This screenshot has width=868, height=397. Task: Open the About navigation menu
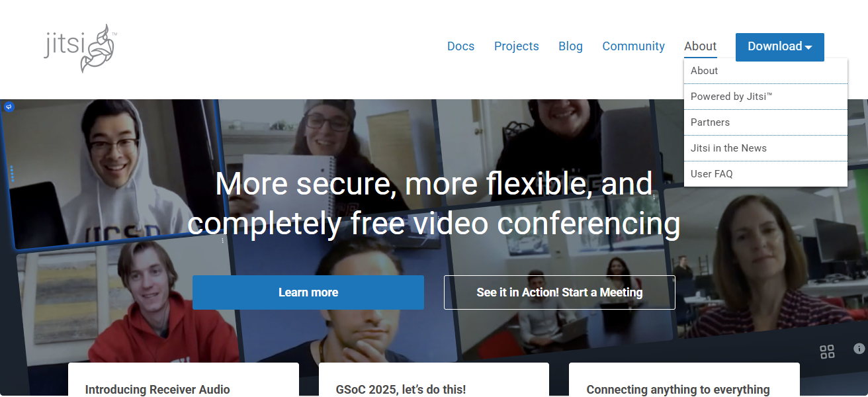coord(700,46)
